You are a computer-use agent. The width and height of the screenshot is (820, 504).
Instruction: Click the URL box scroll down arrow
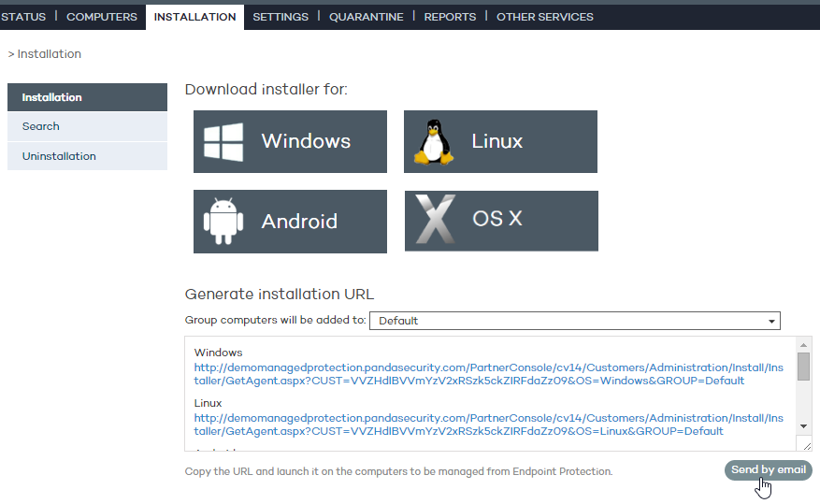(804, 426)
